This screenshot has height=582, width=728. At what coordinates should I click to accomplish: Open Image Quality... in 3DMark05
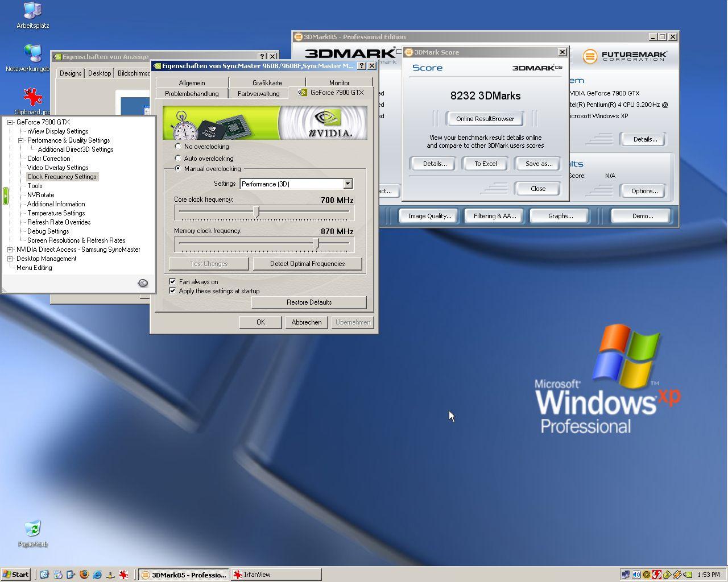[429, 216]
